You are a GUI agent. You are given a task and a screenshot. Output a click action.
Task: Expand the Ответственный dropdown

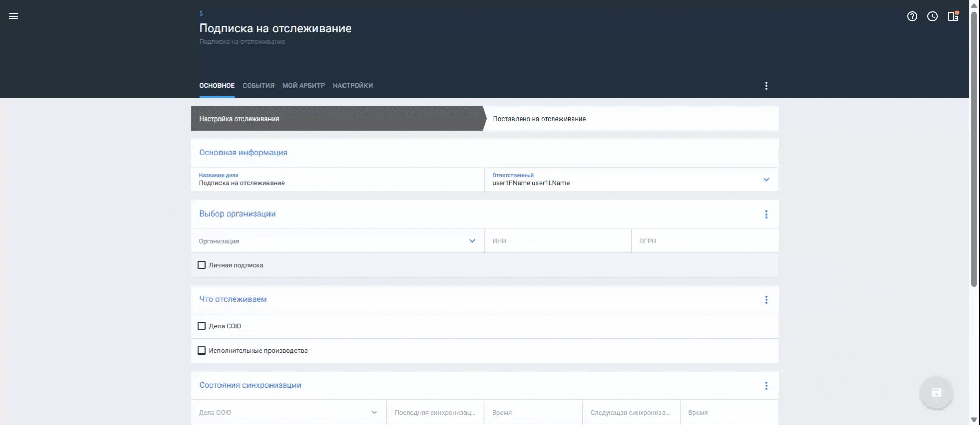pyautogui.click(x=766, y=180)
